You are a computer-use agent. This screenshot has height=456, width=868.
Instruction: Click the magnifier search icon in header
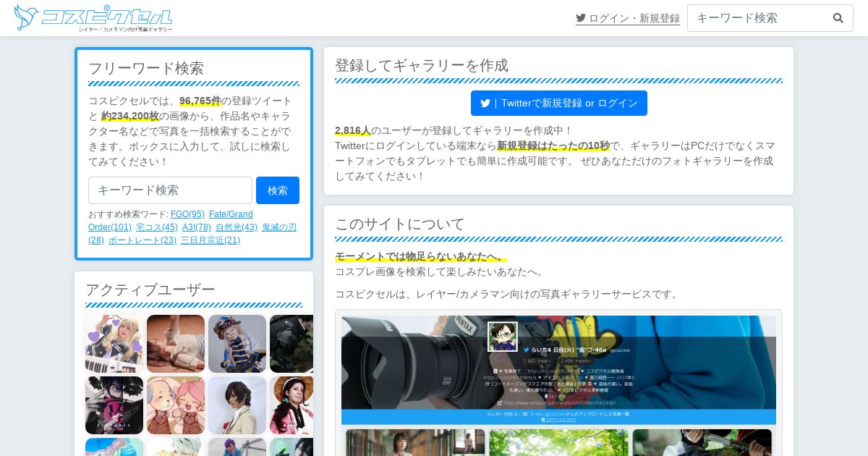pos(838,18)
